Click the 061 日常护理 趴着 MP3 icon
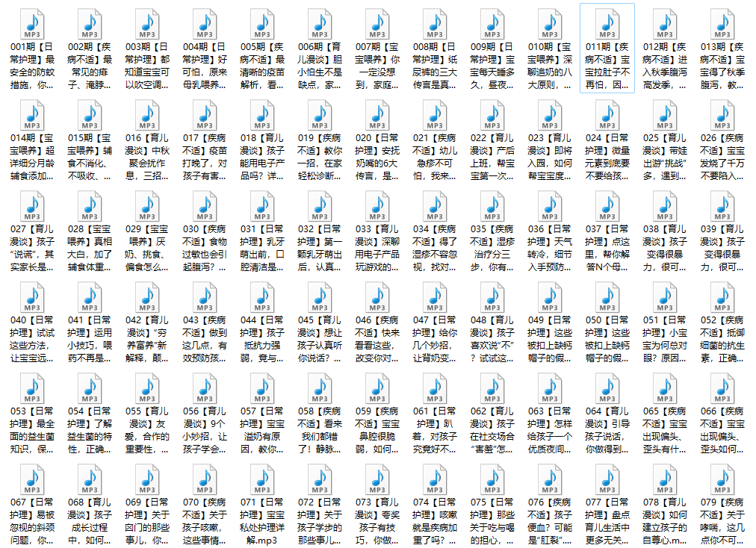Image resolution: width=756 pixels, height=548 pixels. tap(435, 388)
